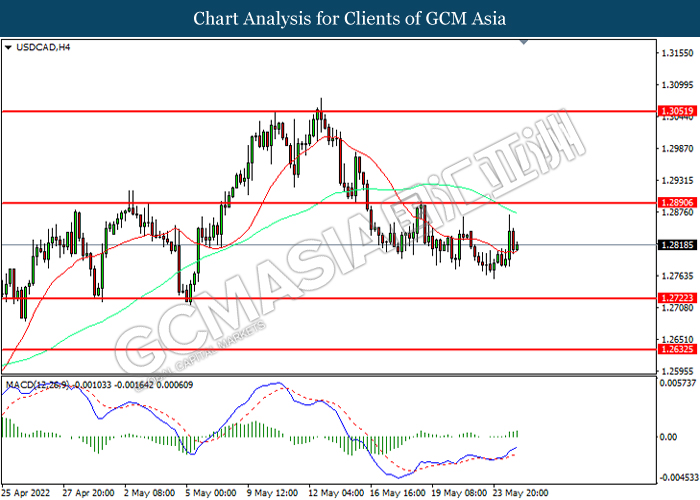700x500 pixels.
Task: Click the MACD scale value -0.004533
Action: (678, 478)
